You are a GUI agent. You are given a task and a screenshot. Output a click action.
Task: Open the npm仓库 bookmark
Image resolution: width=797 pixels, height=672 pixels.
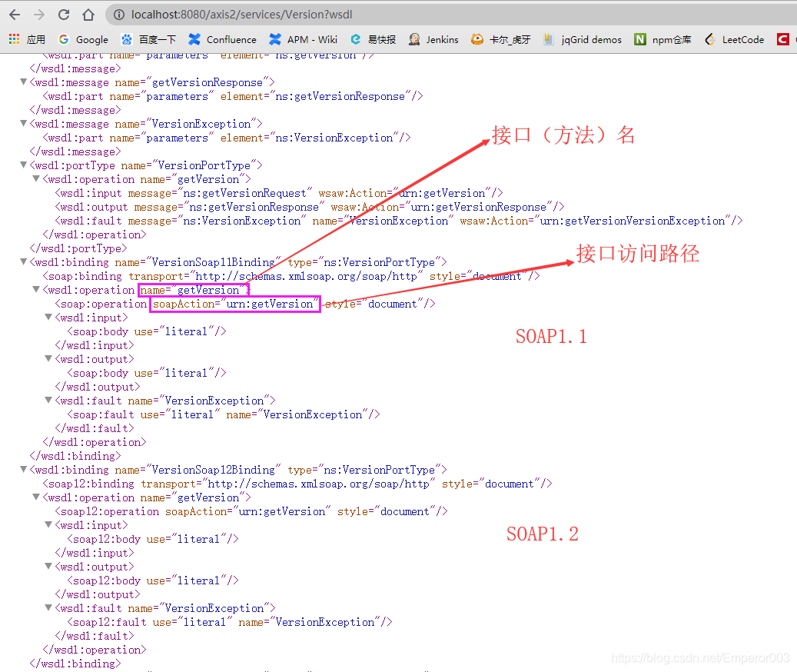coord(662,39)
